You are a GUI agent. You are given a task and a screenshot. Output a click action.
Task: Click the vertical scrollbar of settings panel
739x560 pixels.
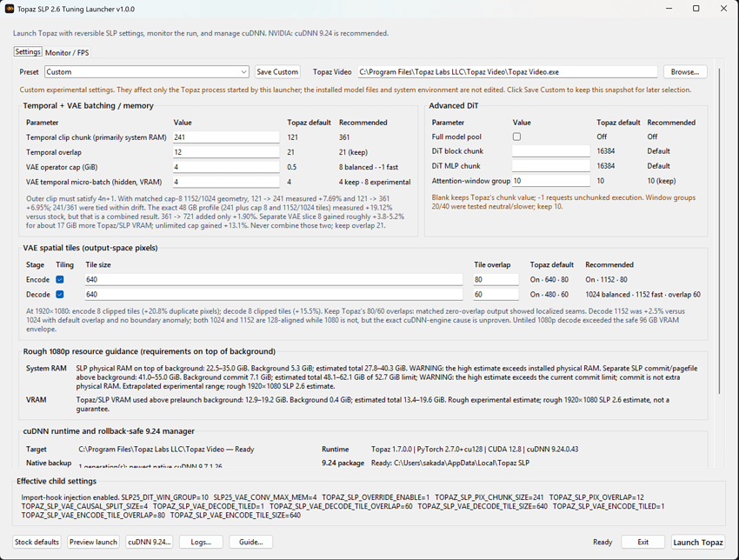tap(719, 231)
